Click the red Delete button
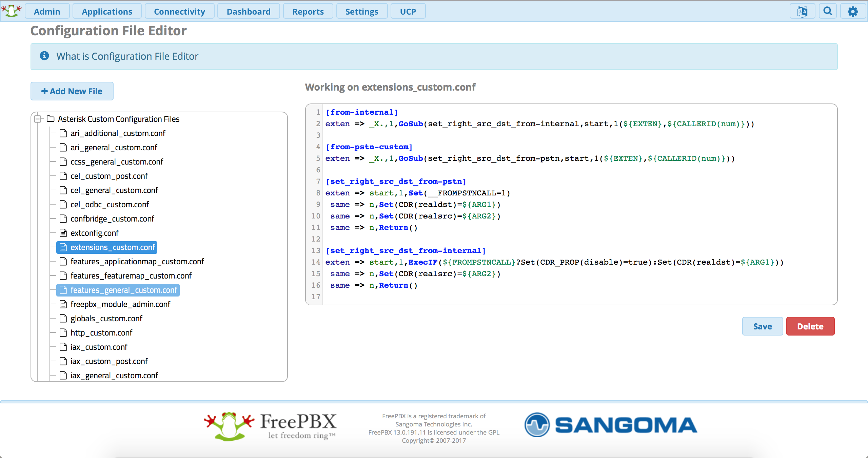Screen dimensions: 868x458 [x=810, y=326]
